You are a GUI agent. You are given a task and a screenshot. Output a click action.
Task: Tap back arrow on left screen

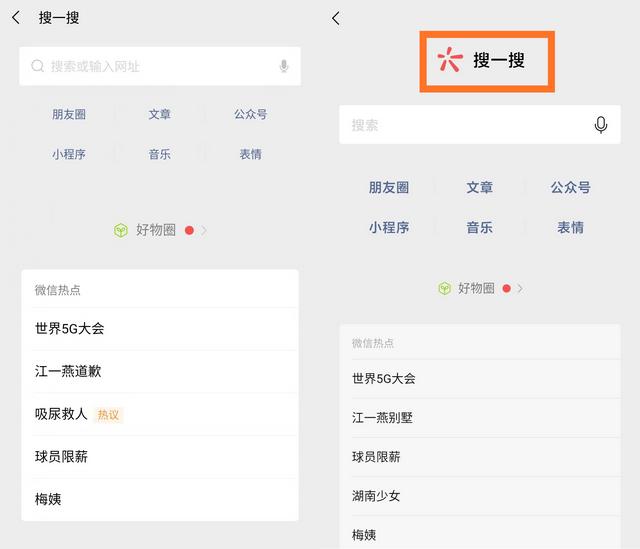point(16,18)
